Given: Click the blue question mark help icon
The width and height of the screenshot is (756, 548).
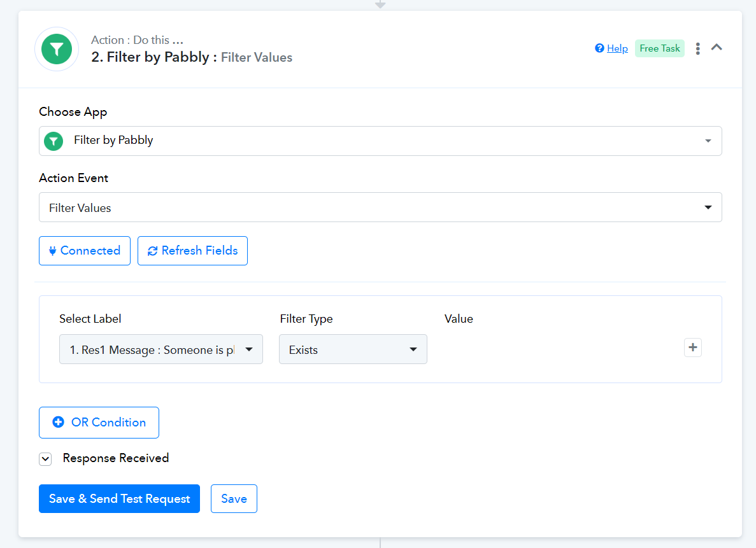Looking at the screenshot, I should (599, 48).
